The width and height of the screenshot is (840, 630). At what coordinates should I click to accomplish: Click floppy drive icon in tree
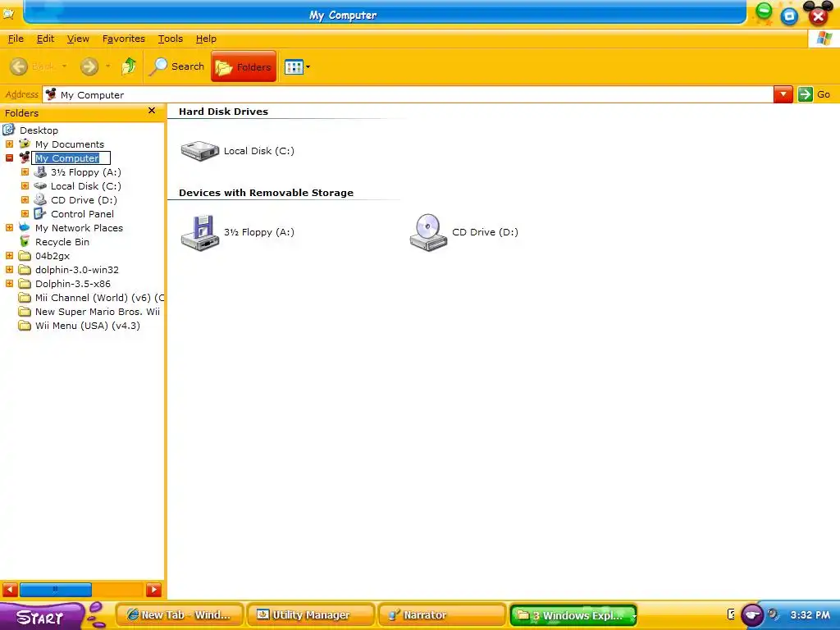[x=40, y=171]
